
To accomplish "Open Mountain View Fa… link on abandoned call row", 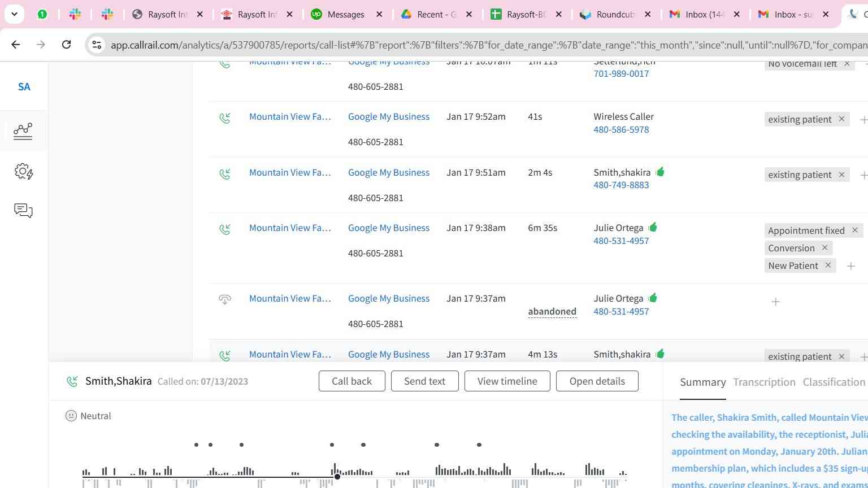I will point(290,298).
